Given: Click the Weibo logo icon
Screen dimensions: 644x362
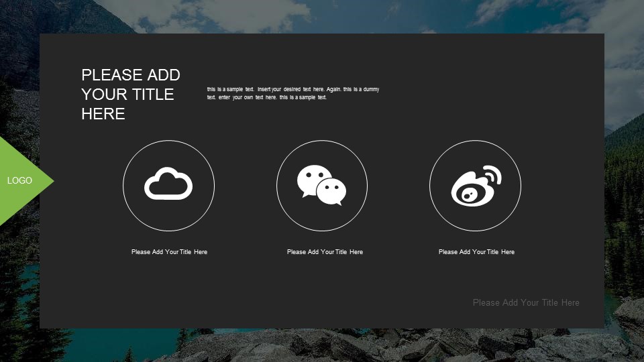Looking at the screenshot, I should coord(475,186).
